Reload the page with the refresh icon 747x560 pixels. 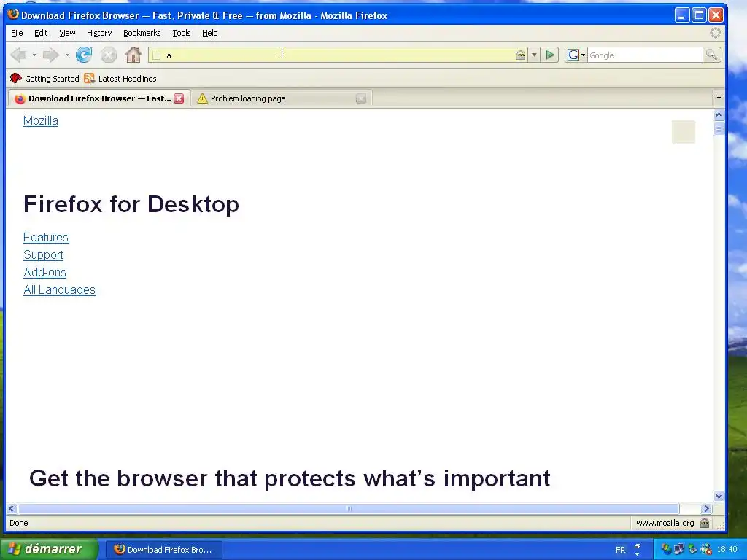pos(84,55)
